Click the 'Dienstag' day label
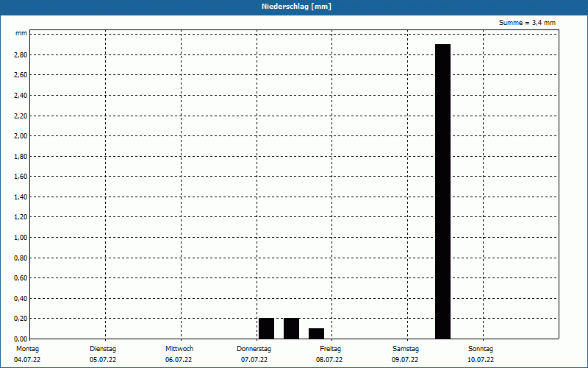588x368 pixels. (103, 349)
